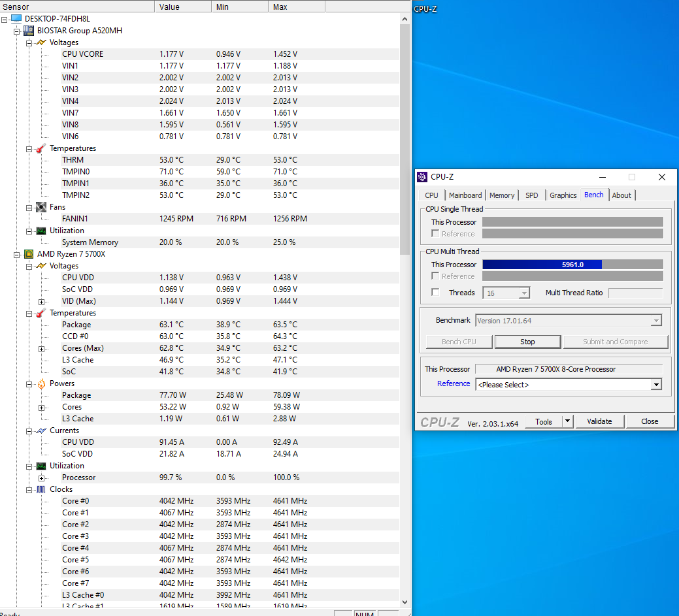Click the motherboard icon next to BIOSTAR Group A520MH

(x=29, y=30)
